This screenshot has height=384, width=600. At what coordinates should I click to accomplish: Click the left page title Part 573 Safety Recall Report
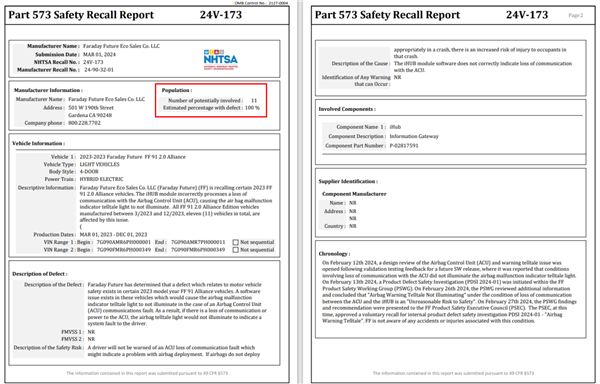pos(81,15)
